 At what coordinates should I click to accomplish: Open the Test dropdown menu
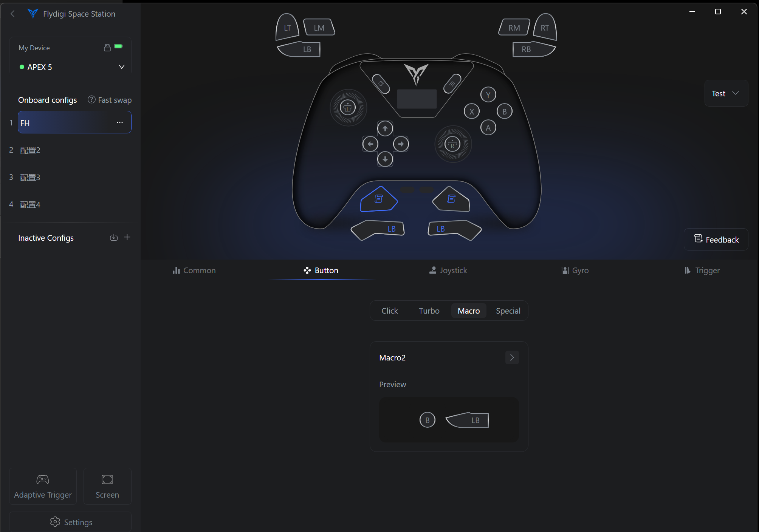click(x=726, y=93)
